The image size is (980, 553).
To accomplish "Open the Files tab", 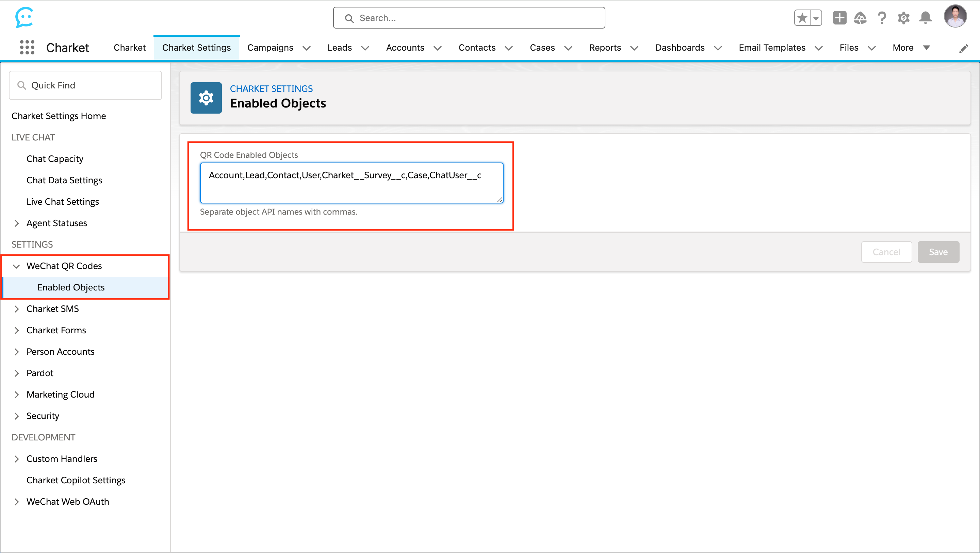I will point(849,48).
